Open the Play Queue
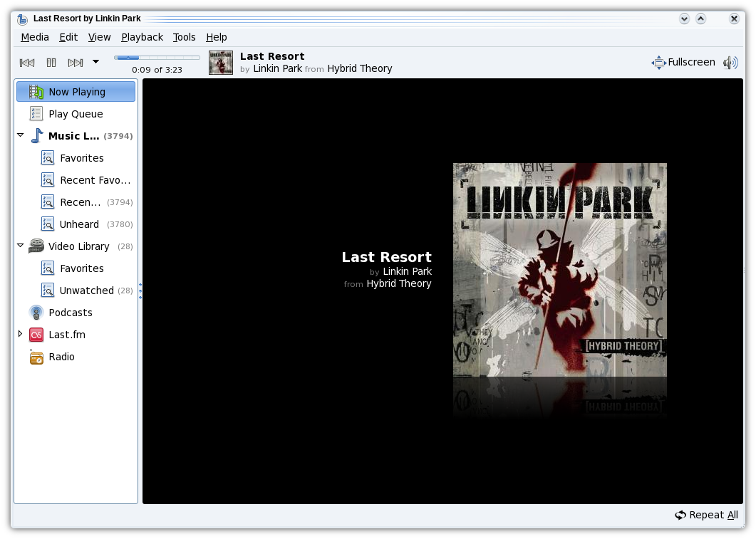 pyautogui.click(x=76, y=114)
